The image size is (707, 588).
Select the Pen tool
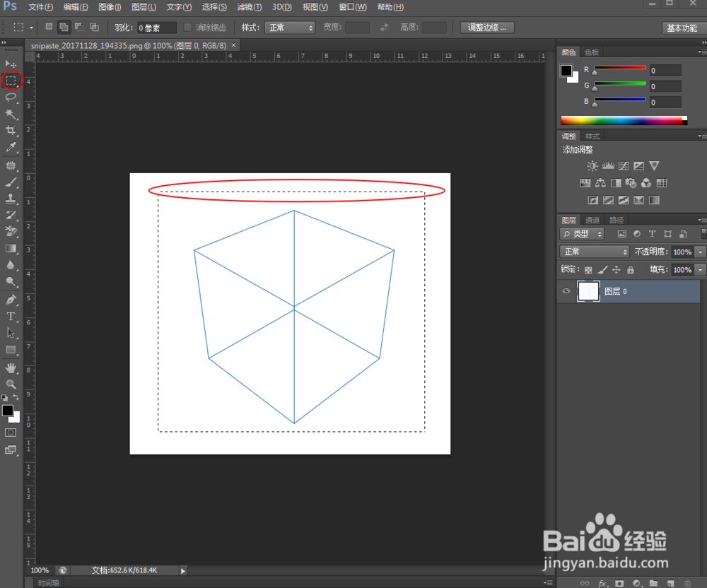coord(11,300)
